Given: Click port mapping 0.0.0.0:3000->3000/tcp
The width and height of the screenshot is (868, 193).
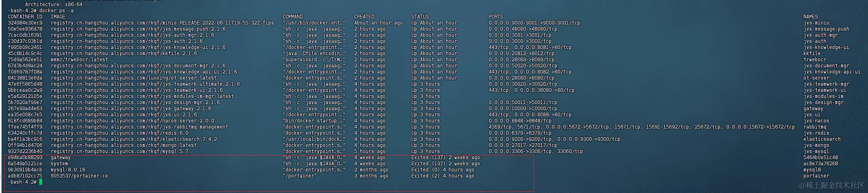Looking at the screenshot, I should pos(520,41).
